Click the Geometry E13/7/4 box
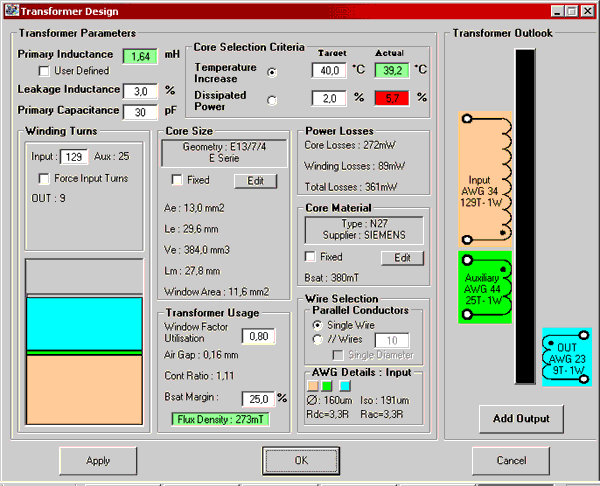600x486 pixels. coord(224,153)
